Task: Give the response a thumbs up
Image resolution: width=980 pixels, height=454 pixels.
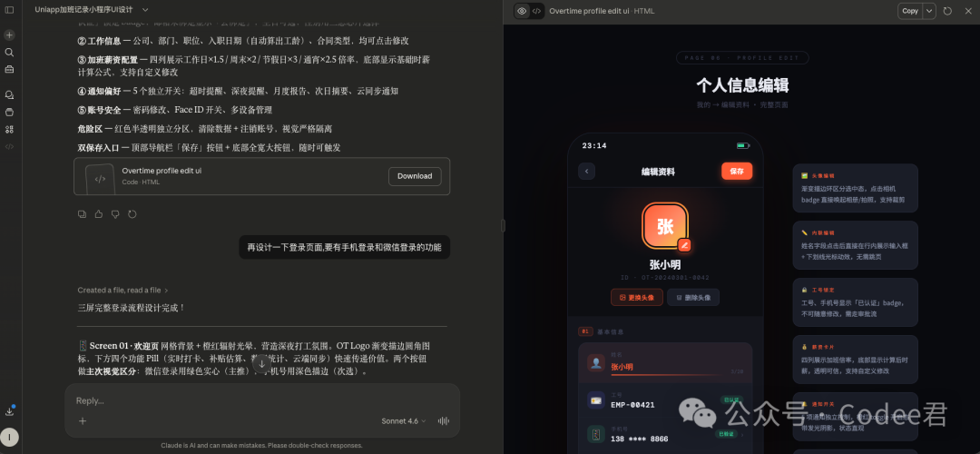Action: pyautogui.click(x=99, y=214)
